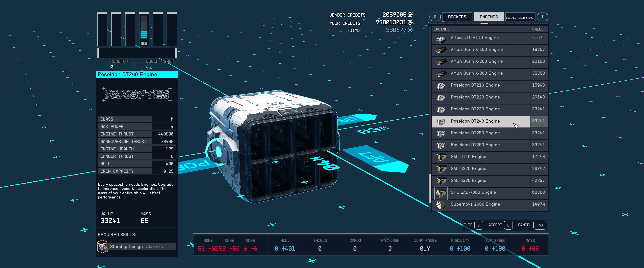Click the Amun Dunn X-300 Engine thumbnail
Image resolution: width=644 pixels, height=268 pixels.
click(x=441, y=74)
